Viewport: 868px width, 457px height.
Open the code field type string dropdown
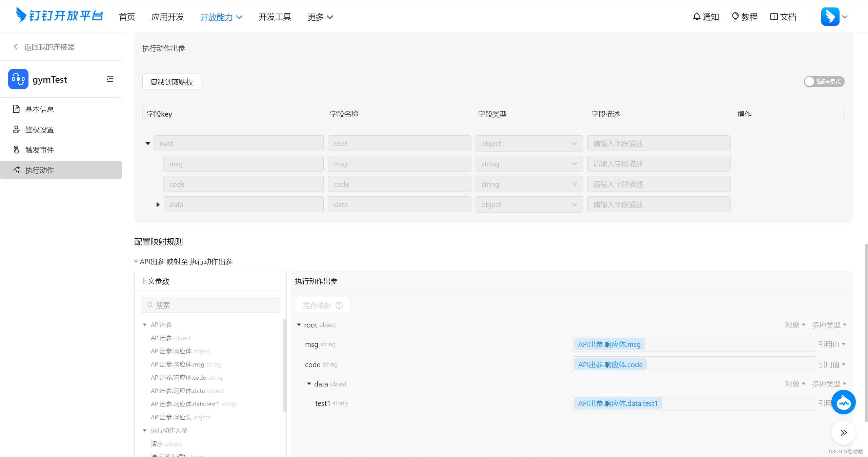(529, 184)
